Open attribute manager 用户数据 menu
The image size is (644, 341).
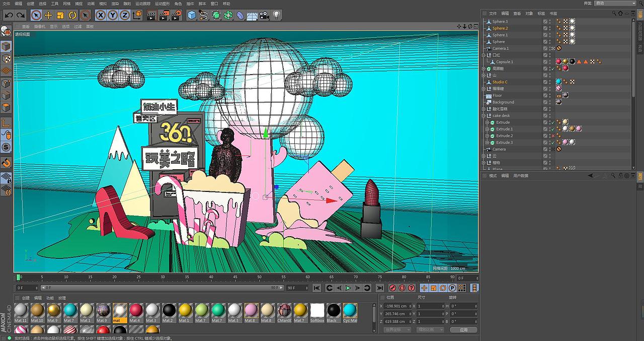[x=521, y=176]
